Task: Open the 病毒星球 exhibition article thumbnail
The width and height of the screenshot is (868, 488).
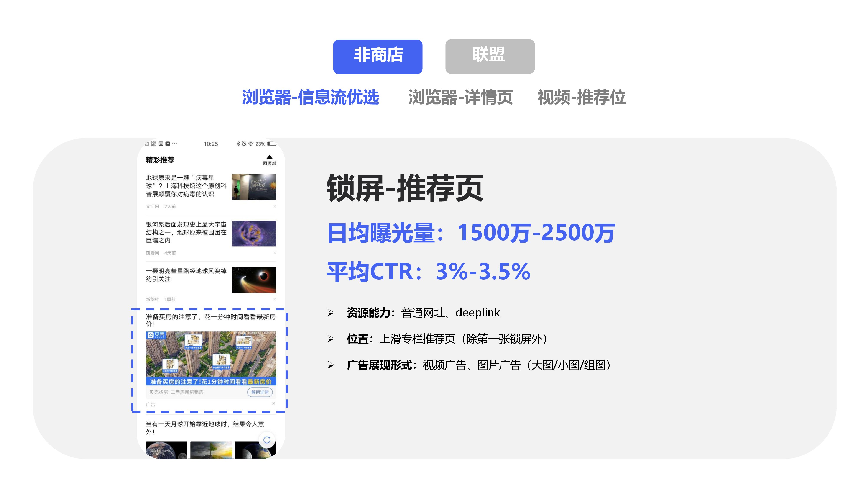Action: point(254,187)
